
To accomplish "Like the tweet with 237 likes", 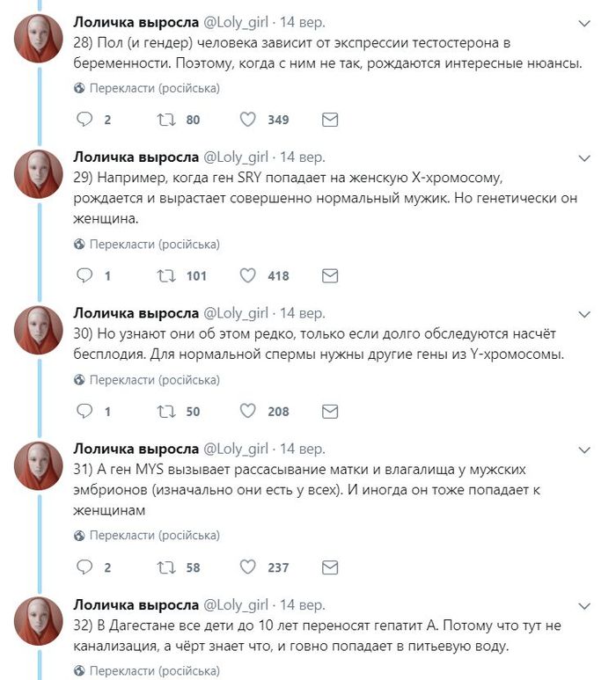I will (x=248, y=567).
